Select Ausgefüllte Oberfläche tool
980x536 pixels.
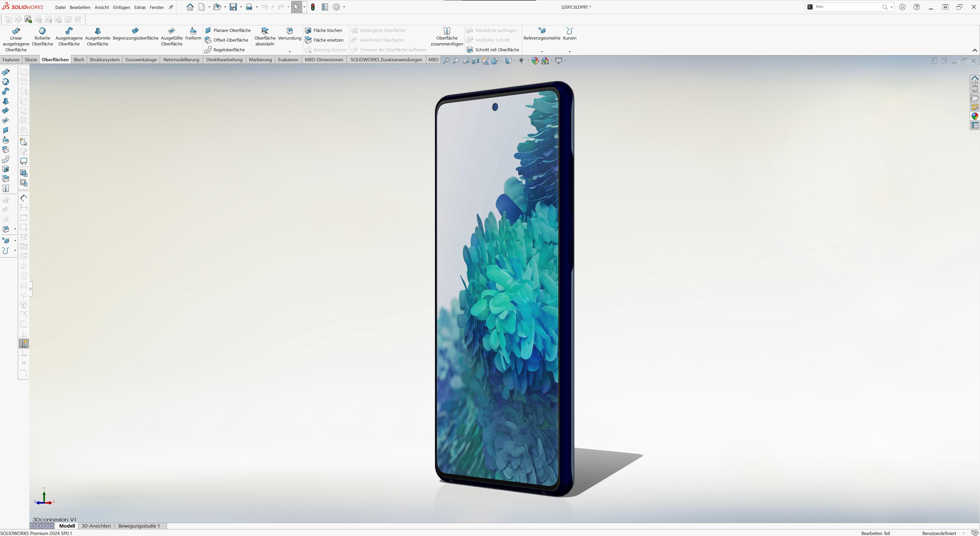(171, 36)
